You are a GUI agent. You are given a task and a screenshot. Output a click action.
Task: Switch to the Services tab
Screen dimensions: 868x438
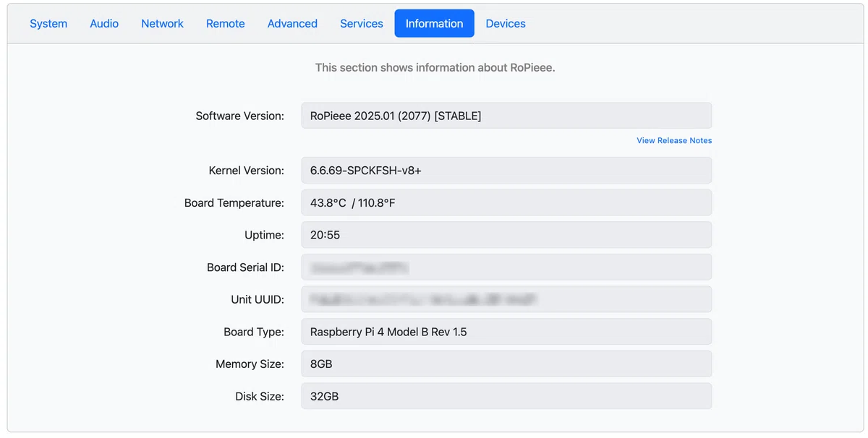[362, 24]
